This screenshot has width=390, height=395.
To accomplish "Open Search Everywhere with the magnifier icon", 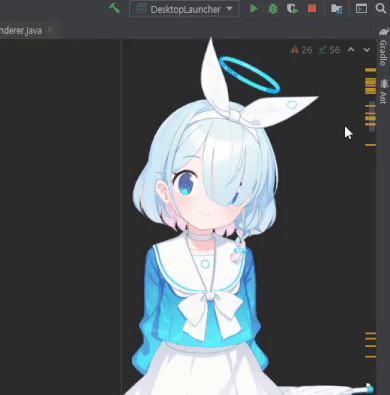I will pos(381,8).
